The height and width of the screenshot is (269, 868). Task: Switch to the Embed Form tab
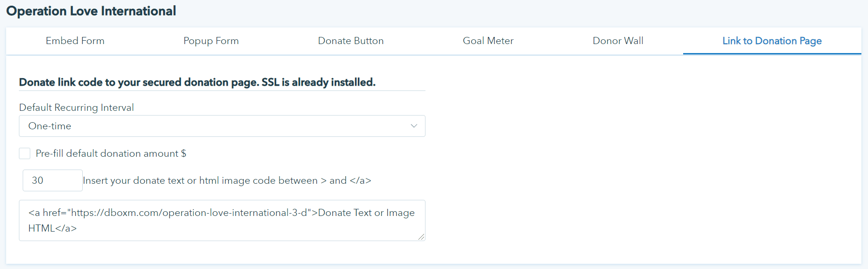pos(75,41)
